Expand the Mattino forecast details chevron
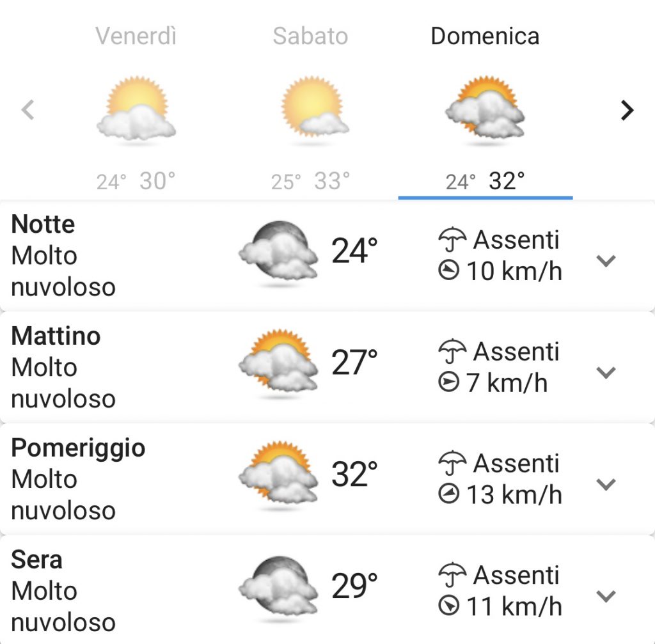This screenshot has width=655, height=644. pyautogui.click(x=606, y=372)
